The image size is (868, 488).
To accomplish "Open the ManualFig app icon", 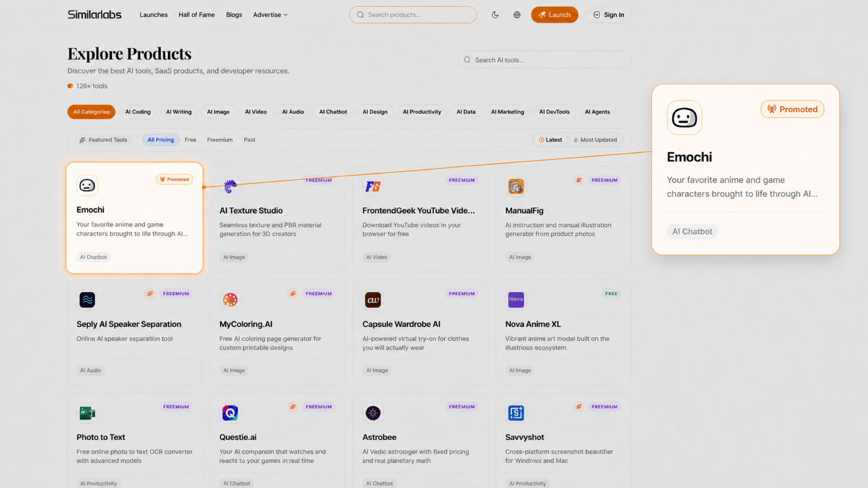I will click(x=516, y=186).
